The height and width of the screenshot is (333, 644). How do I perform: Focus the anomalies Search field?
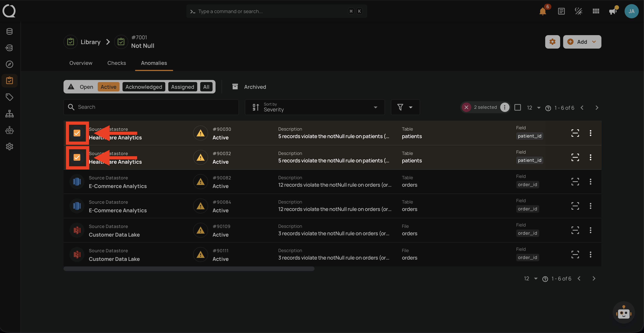(x=151, y=107)
